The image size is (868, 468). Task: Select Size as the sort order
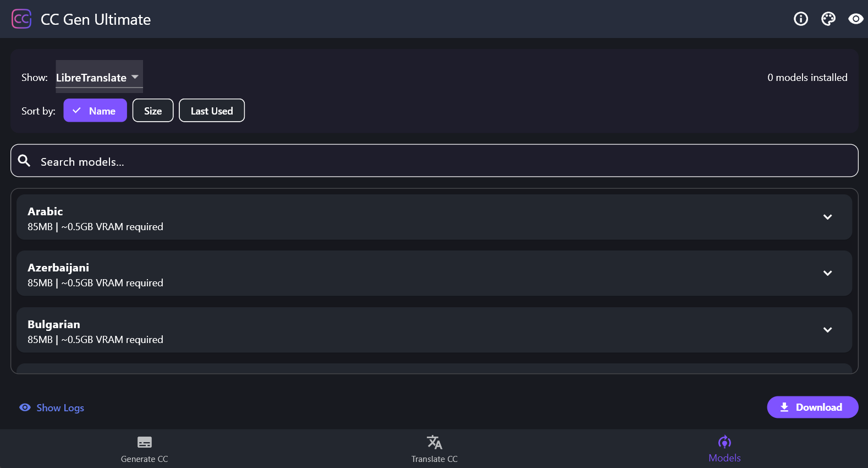pyautogui.click(x=152, y=110)
